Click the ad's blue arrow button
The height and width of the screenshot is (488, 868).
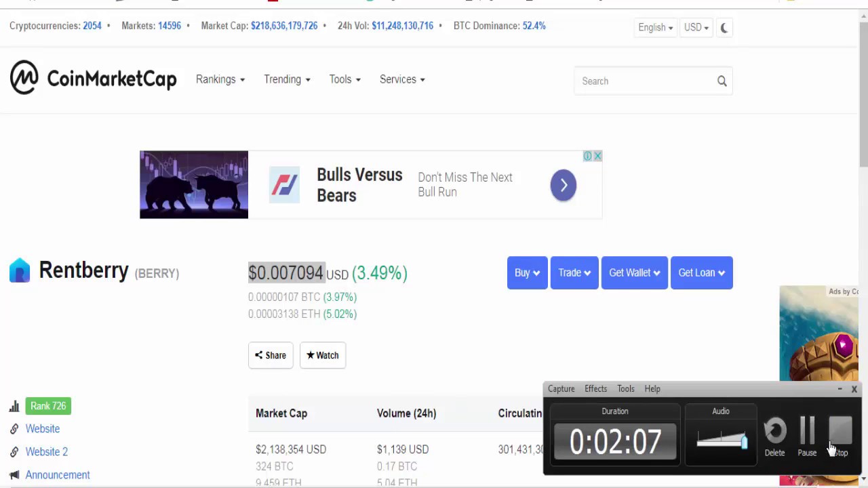point(563,185)
